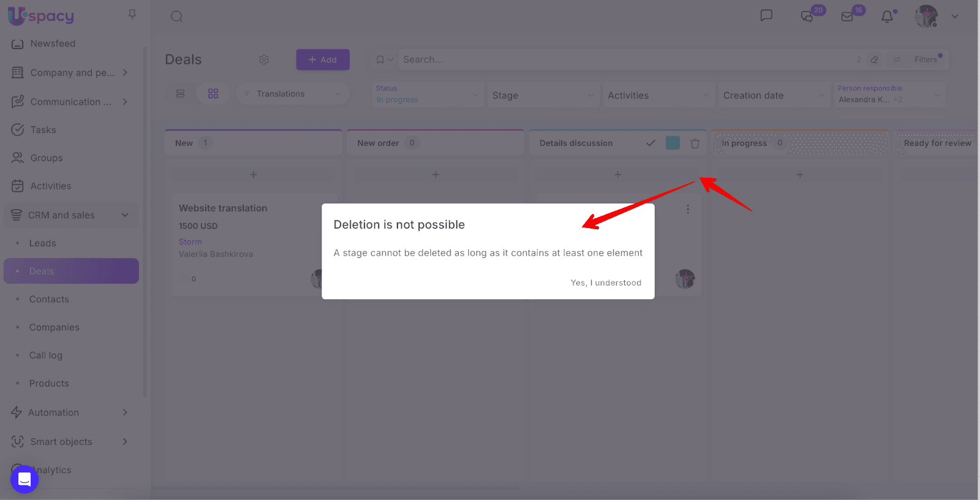Screen dimensions: 980x500
Task: Pin the sidebar with the pin icon
Action: pos(132,14)
